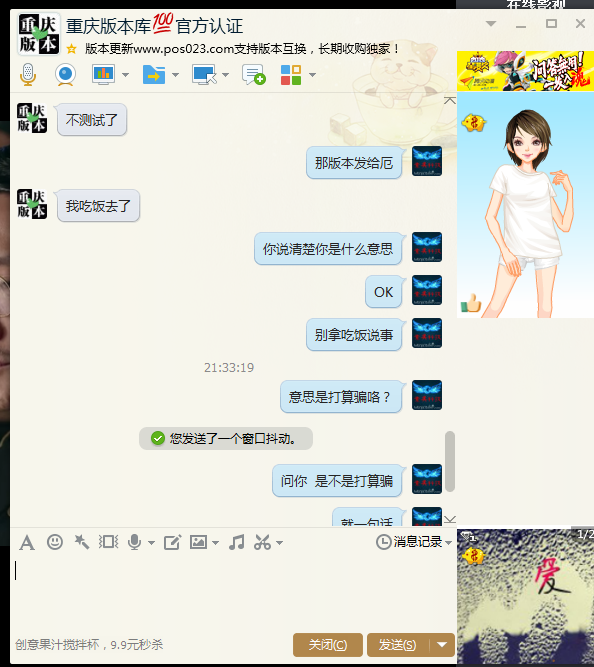Send a window shake
Image resolution: width=594 pixels, height=667 pixels.
[x=109, y=542]
